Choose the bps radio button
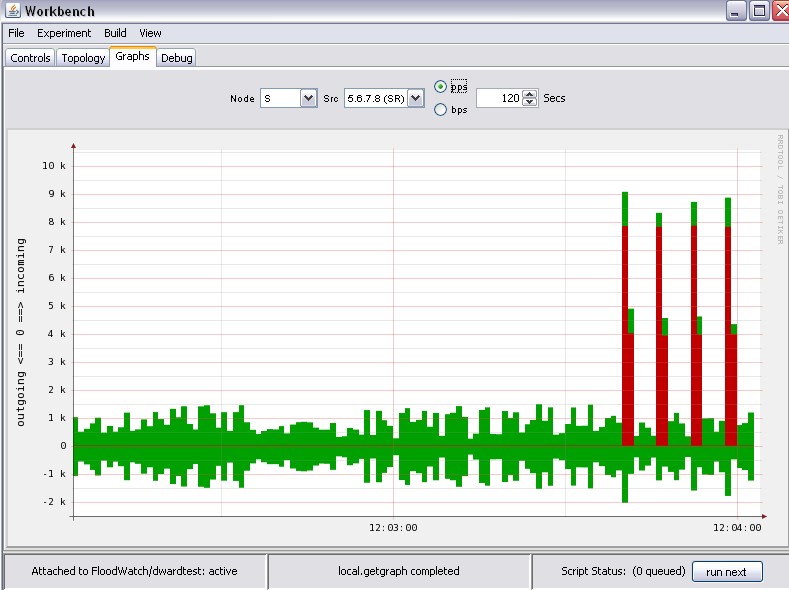The image size is (789, 590). (x=441, y=109)
